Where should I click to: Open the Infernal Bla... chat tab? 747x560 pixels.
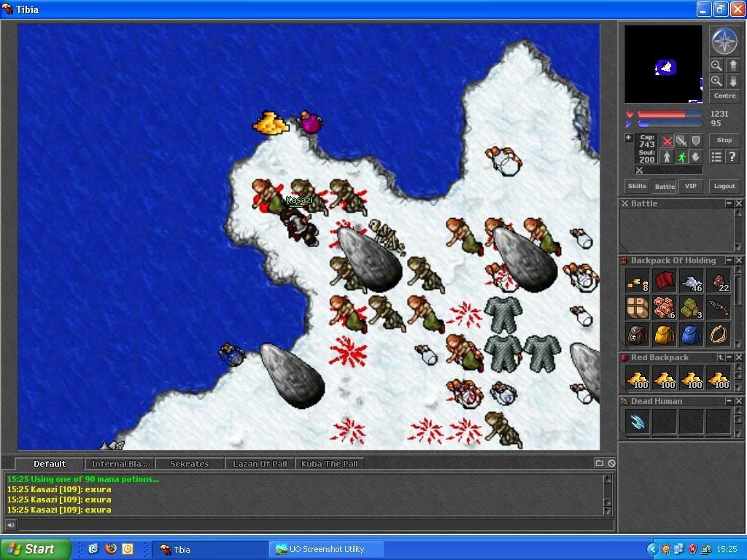click(120, 463)
